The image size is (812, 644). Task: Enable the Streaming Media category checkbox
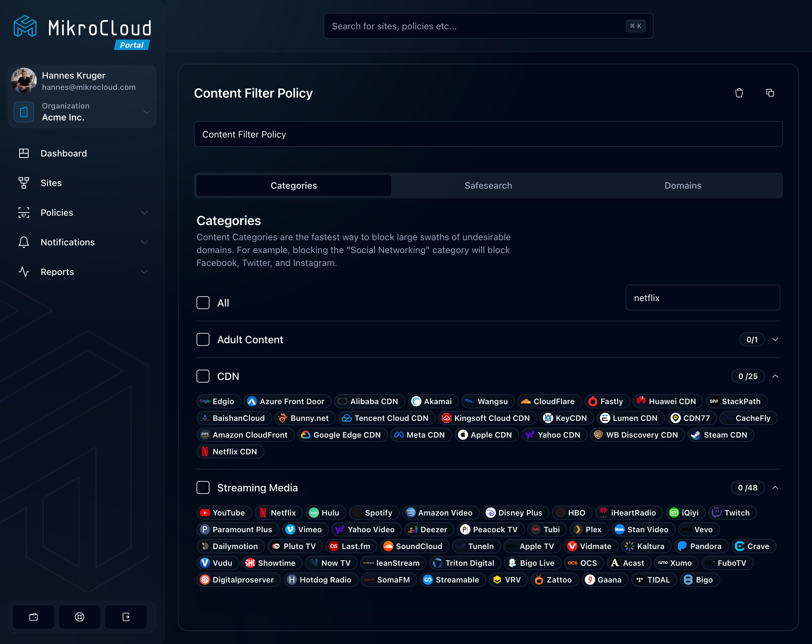point(203,488)
